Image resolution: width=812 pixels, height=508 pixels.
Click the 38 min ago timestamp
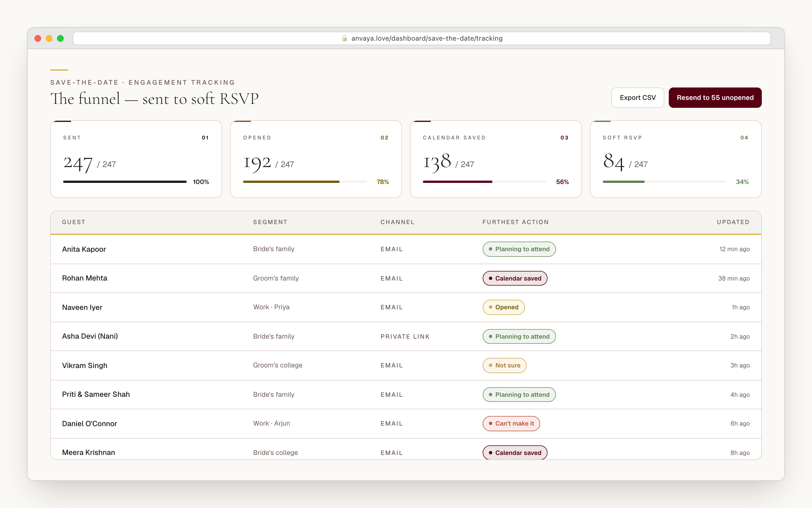tap(734, 279)
